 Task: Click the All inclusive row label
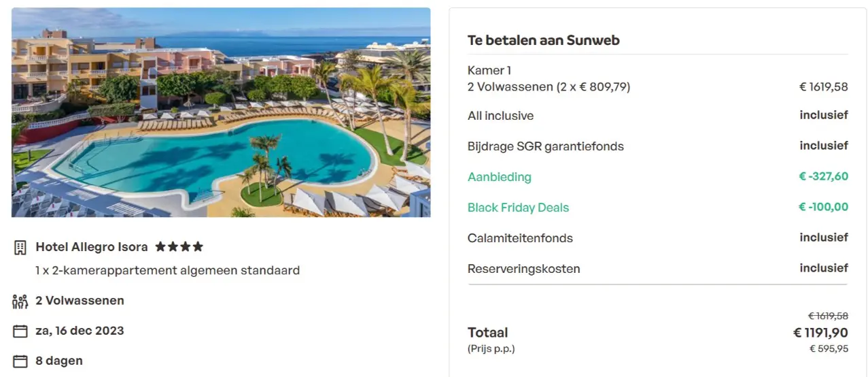(500, 116)
